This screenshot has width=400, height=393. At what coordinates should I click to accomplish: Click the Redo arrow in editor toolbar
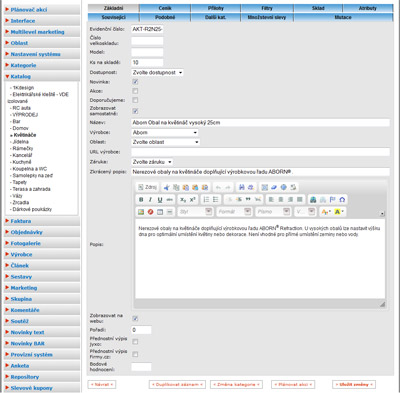pos(228,187)
